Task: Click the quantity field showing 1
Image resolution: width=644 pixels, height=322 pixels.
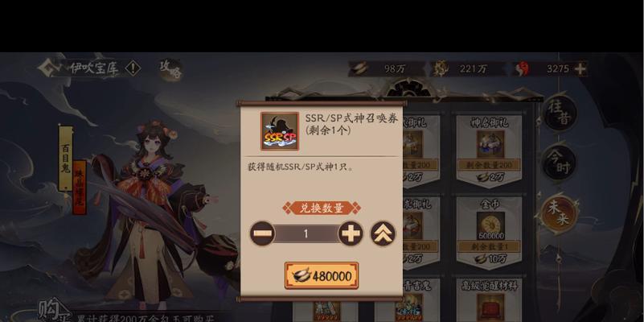Action: tap(306, 233)
